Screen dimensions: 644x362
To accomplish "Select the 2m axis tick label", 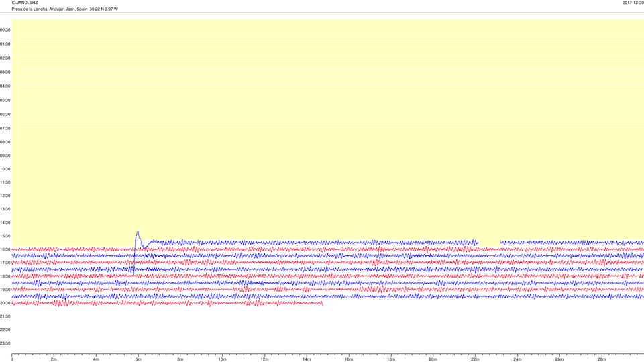I will 54,359.
